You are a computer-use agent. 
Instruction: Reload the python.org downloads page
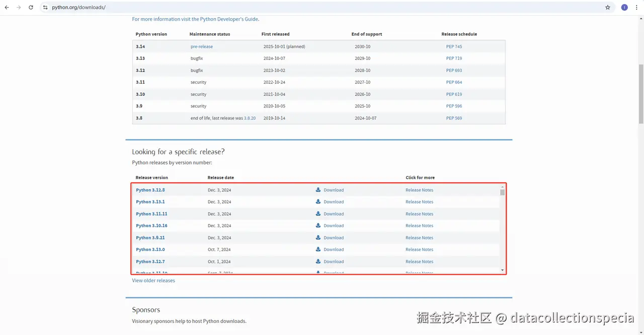tap(31, 8)
